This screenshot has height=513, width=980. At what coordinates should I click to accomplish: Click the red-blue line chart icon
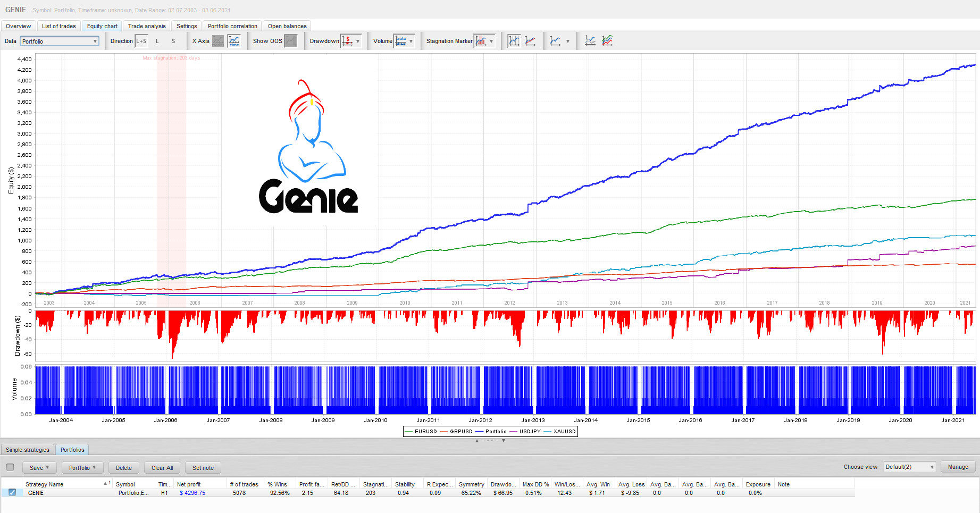pos(530,41)
